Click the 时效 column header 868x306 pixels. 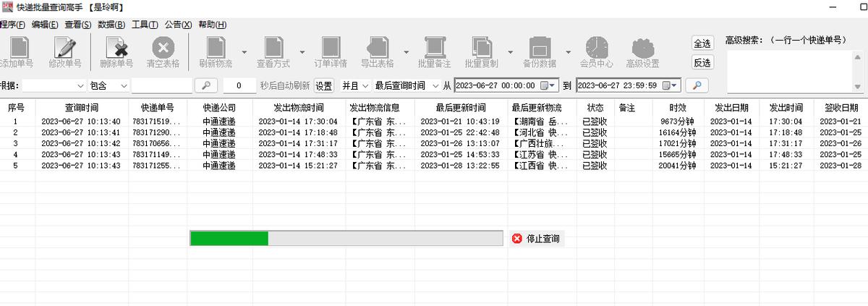click(678, 107)
